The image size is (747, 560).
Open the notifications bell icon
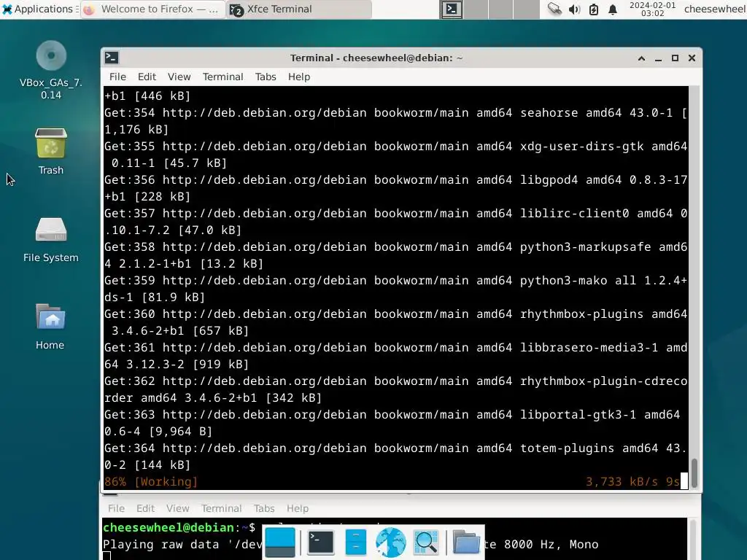[x=613, y=9]
